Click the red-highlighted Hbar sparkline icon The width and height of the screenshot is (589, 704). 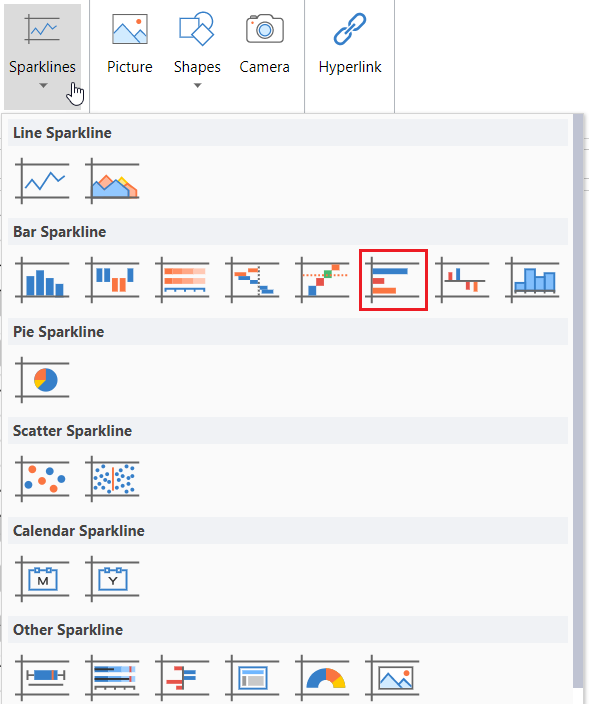pyautogui.click(x=393, y=280)
